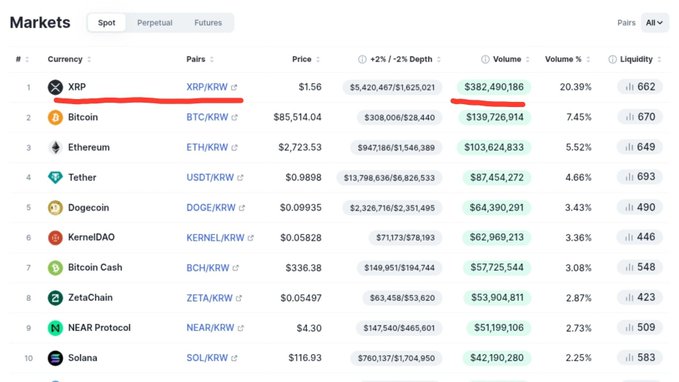Click the external link icon next to BTC/KRW

(x=235, y=117)
